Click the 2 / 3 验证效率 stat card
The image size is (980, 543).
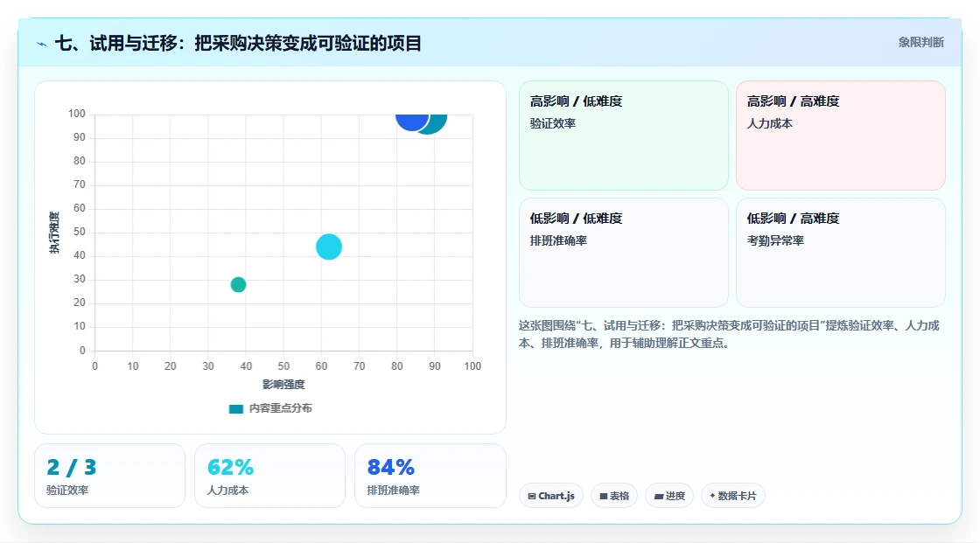[x=110, y=476]
